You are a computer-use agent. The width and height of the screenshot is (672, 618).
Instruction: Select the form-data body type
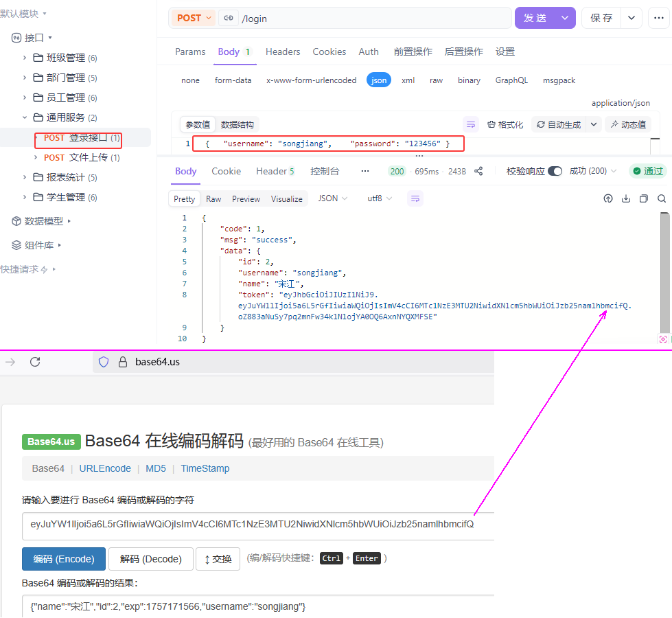point(233,80)
